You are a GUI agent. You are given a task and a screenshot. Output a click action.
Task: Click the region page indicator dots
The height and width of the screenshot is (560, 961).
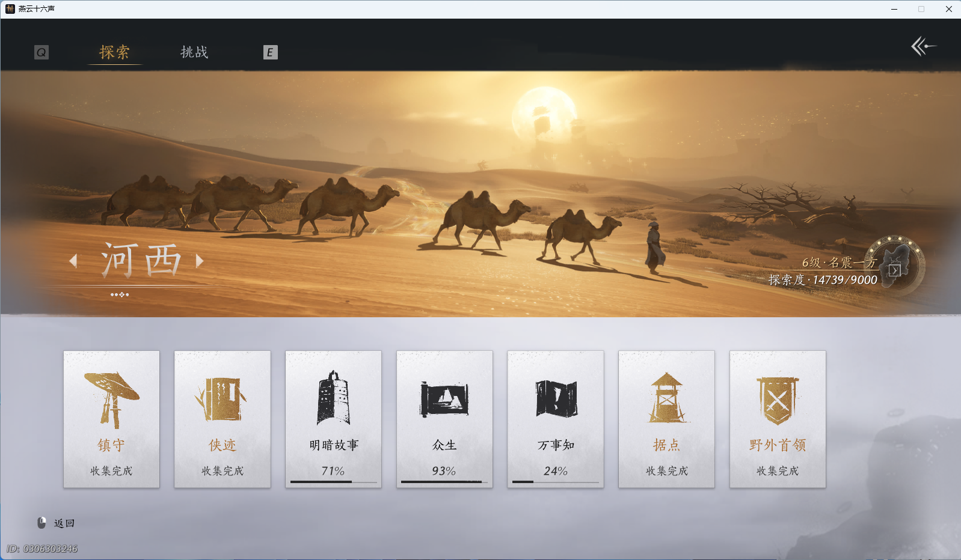[x=120, y=294]
